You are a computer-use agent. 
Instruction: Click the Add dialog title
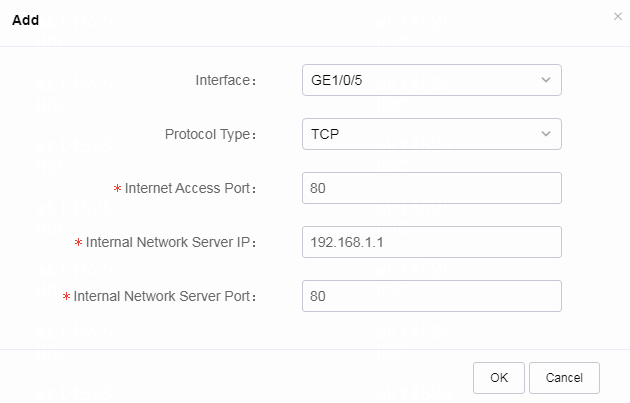[x=25, y=20]
